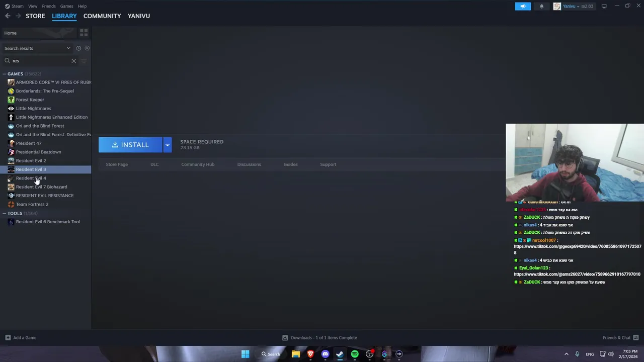The image size is (644, 362).
Task: Open the Discussions link
Action: [249, 164]
